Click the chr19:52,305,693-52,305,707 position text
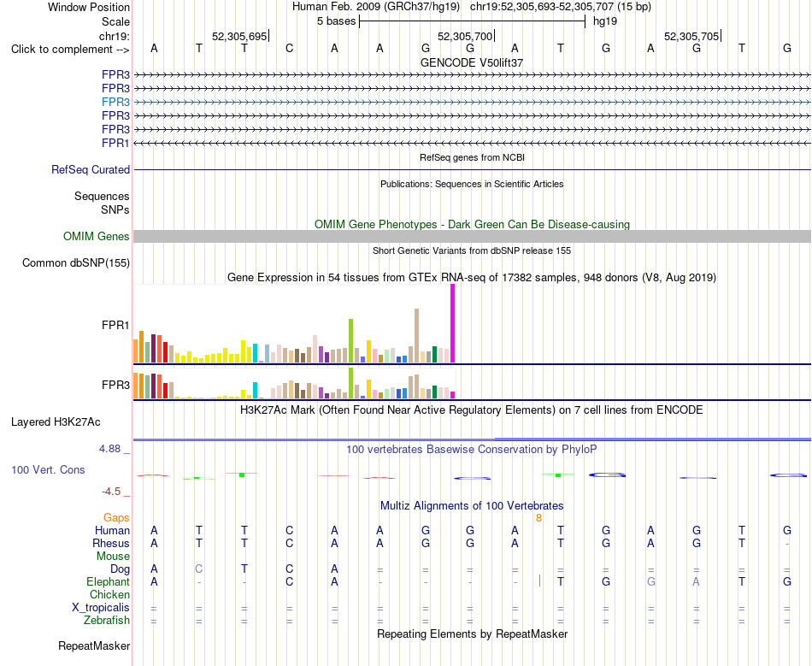This screenshot has height=666, width=812. point(542,7)
